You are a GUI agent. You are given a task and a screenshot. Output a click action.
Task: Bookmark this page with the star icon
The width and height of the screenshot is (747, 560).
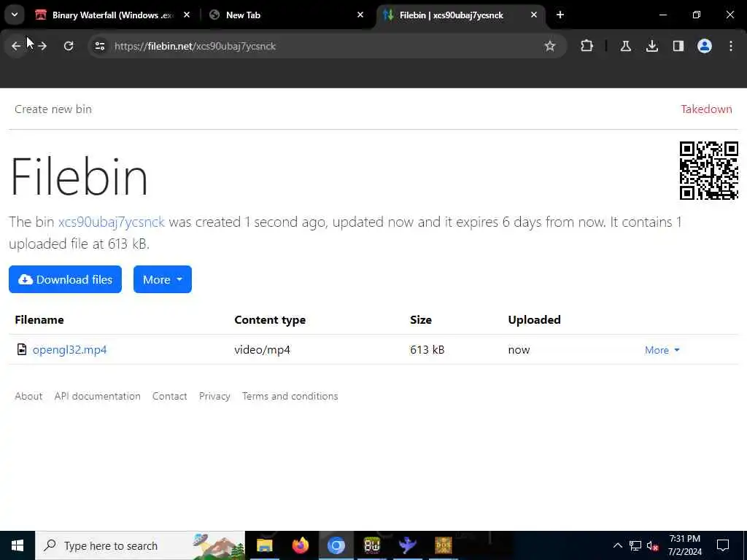(550, 46)
